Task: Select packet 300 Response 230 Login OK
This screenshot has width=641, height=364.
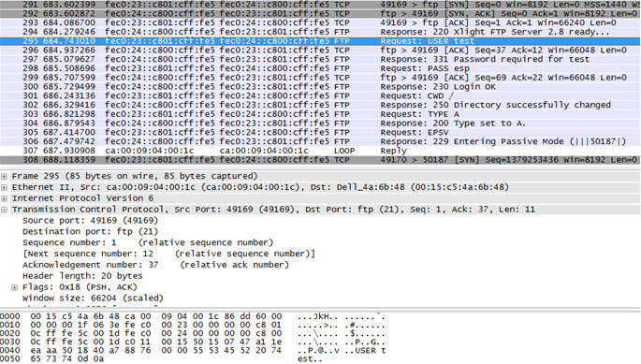Action: click(320, 87)
